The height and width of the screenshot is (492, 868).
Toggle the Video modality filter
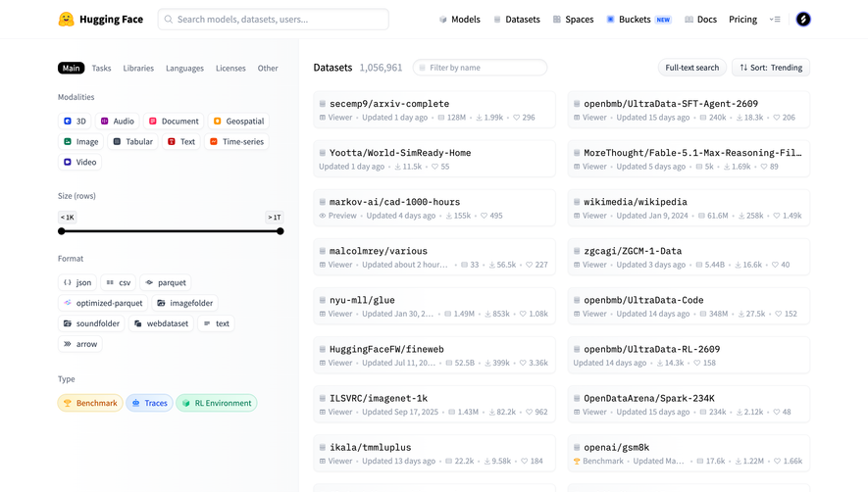click(x=79, y=162)
